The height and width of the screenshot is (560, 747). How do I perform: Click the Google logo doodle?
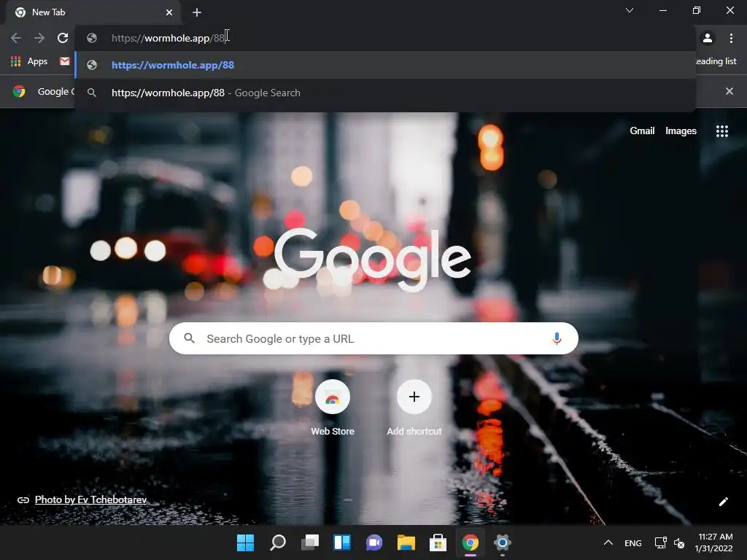pos(373,260)
